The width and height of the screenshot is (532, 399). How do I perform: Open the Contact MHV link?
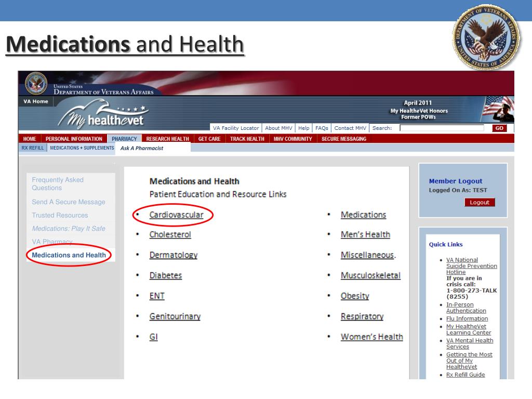350,128
